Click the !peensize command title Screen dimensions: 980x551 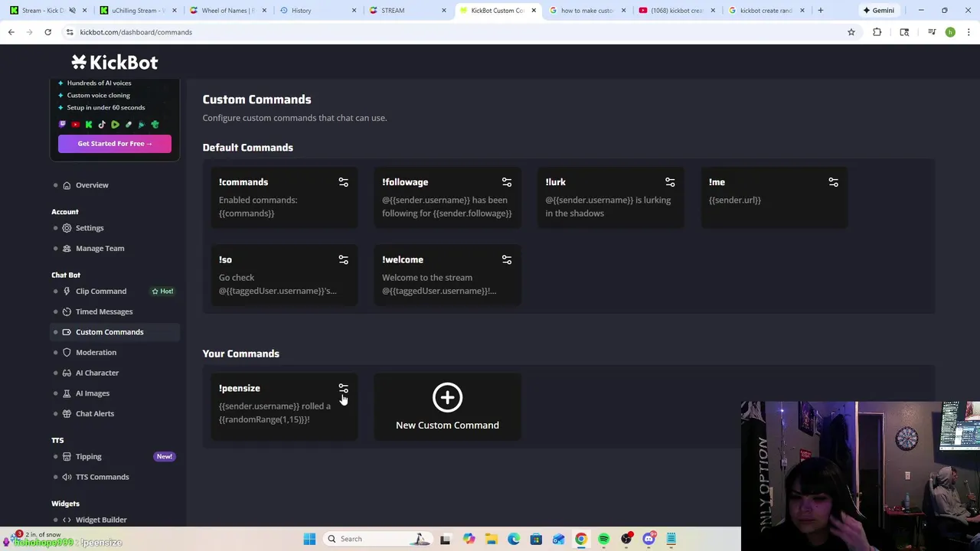tap(239, 388)
